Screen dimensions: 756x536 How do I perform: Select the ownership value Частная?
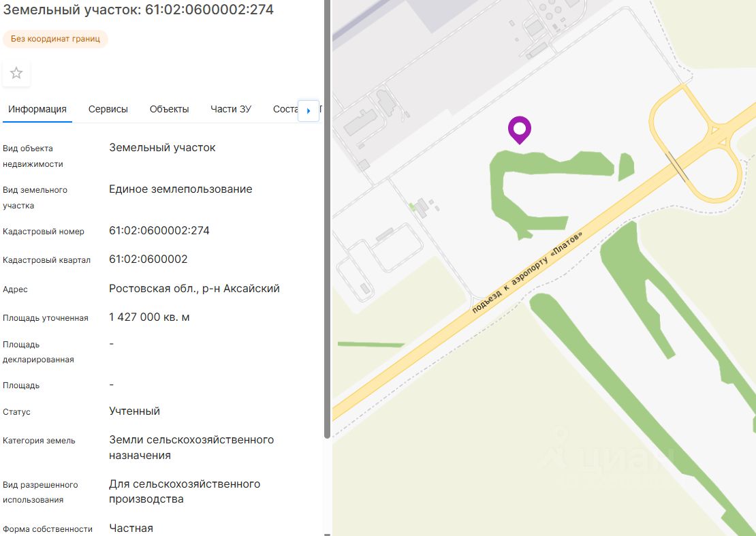[x=131, y=529]
